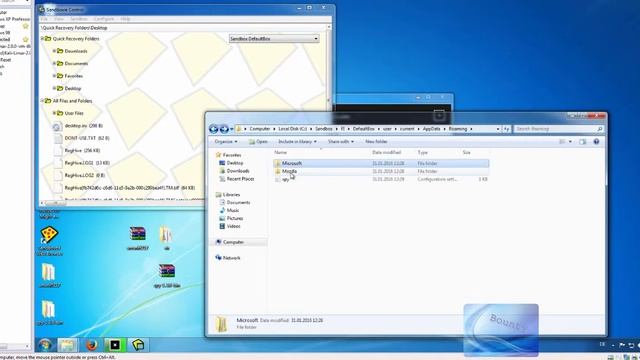The image size is (640, 360).
Task: Click the Open button in Explorer toolbar
Action: pyautogui.click(x=258, y=142)
